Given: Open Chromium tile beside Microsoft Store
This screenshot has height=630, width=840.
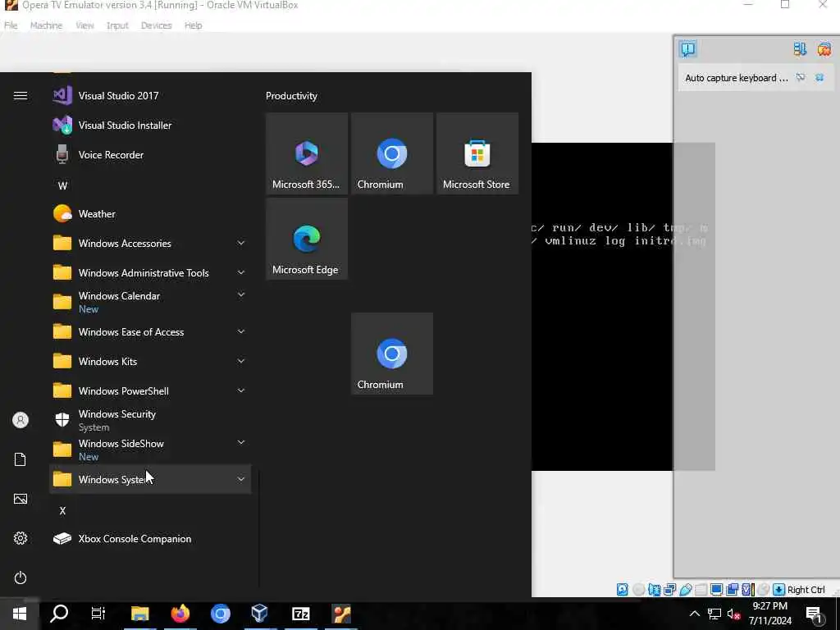Looking at the screenshot, I should click(x=391, y=153).
